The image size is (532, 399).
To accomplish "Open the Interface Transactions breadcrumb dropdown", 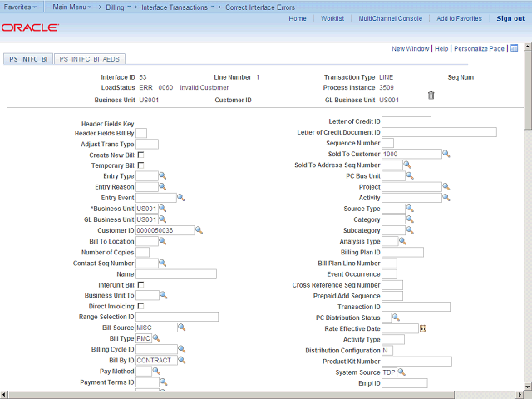I will [x=178, y=7].
